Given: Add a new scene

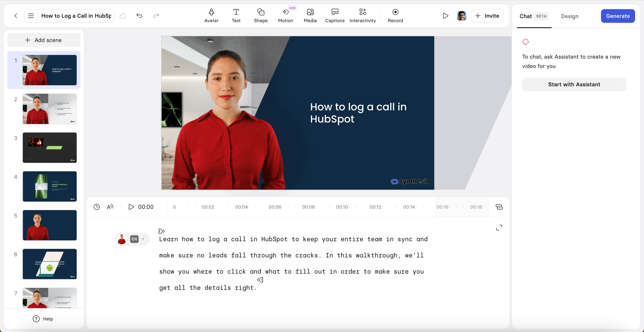Looking at the screenshot, I should [x=44, y=40].
